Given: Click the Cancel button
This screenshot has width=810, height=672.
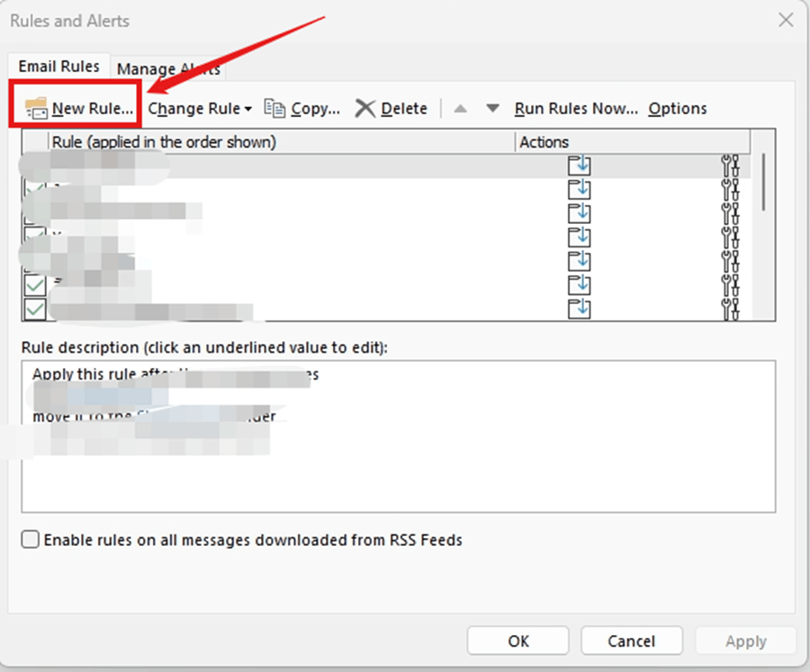Looking at the screenshot, I should (632, 641).
